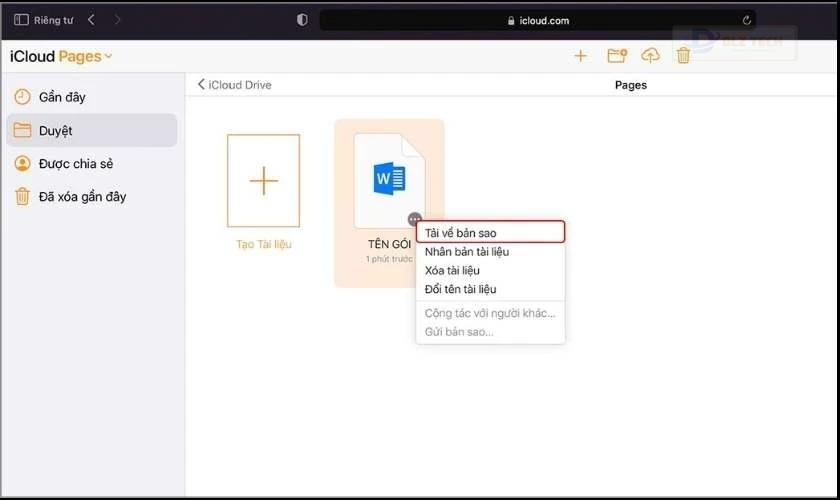Choose Đổi tên tài liệu option

(490, 289)
